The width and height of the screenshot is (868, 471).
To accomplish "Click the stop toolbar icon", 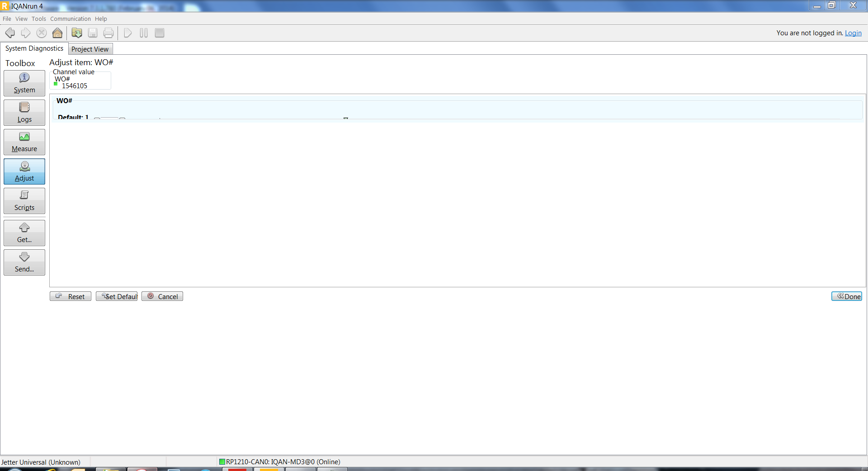I will click(x=42, y=33).
